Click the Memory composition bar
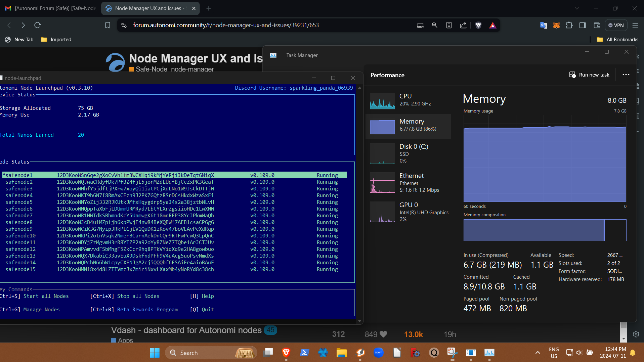The image size is (644, 362). point(545,230)
